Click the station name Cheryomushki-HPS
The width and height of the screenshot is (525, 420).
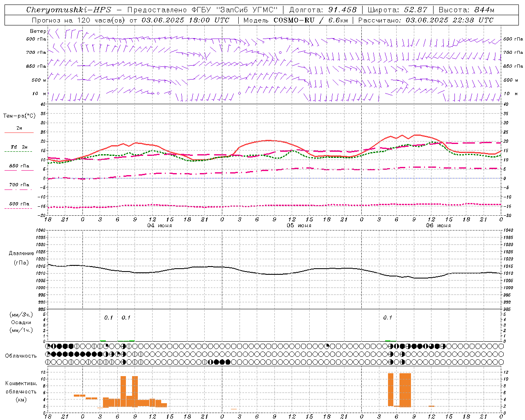[x=68, y=10]
